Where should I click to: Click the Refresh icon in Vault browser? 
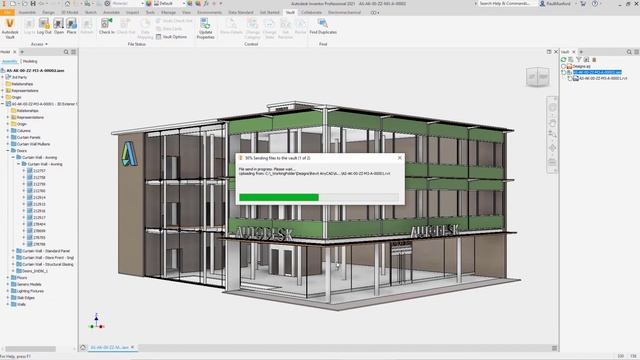(x=564, y=60)
